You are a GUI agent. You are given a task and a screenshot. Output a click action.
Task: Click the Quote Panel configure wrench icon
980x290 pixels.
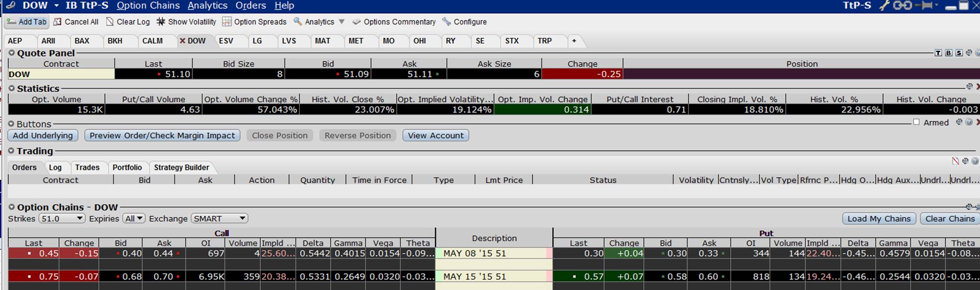click(x=969, y=53)
